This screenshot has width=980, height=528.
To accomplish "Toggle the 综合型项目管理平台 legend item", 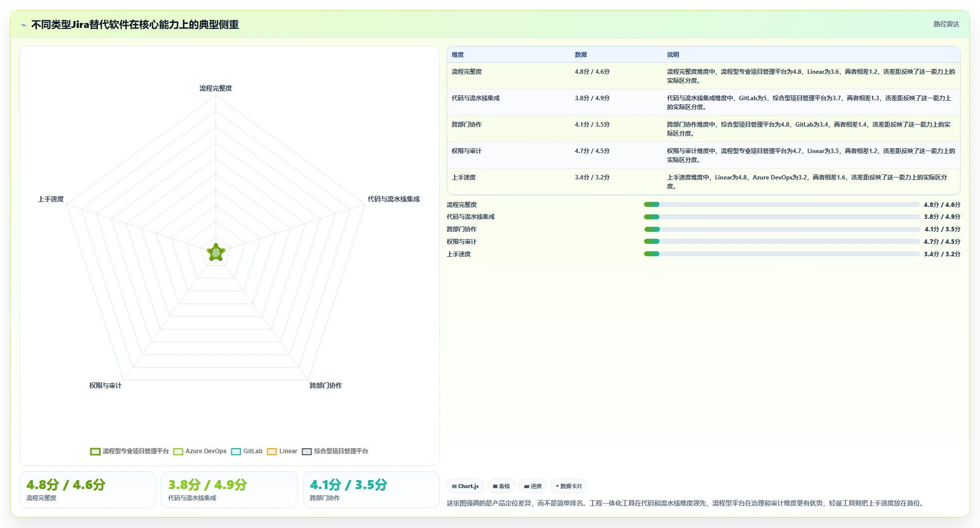I will 335,451.
